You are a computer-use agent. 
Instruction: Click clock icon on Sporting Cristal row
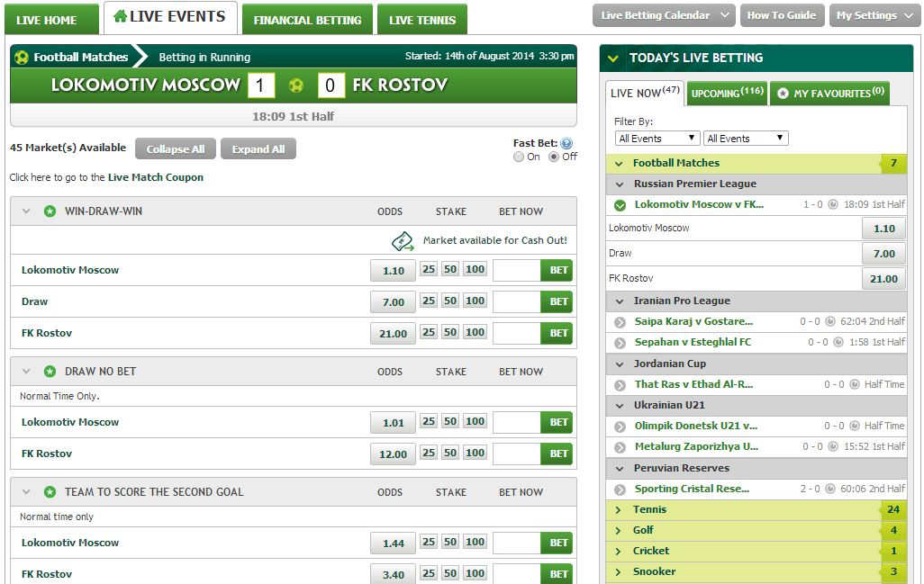829,489
